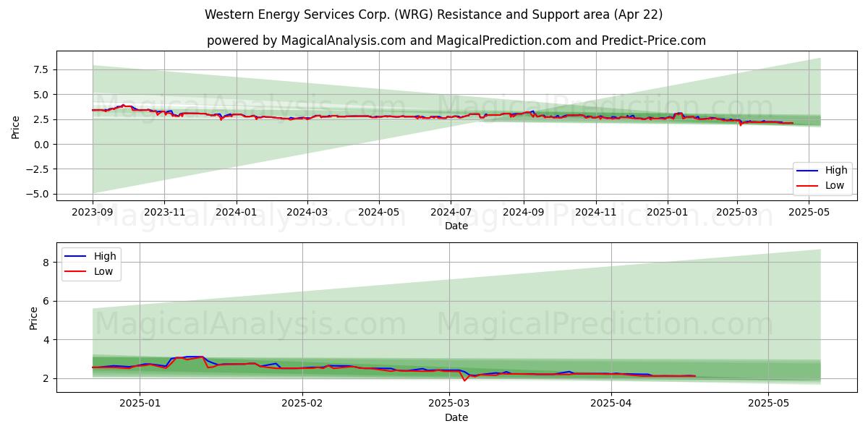
Task: Click the bottom chart 'Price' axis title
Action: click(x=34, y=318)
